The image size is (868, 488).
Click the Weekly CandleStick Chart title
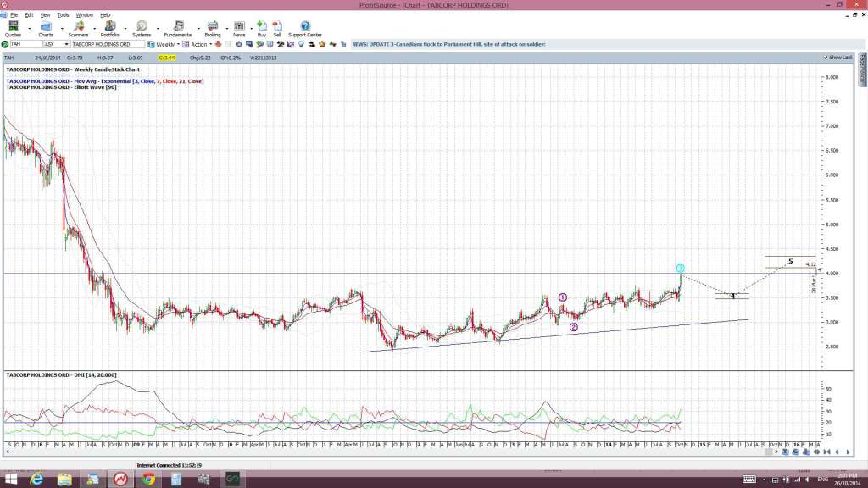73,69
